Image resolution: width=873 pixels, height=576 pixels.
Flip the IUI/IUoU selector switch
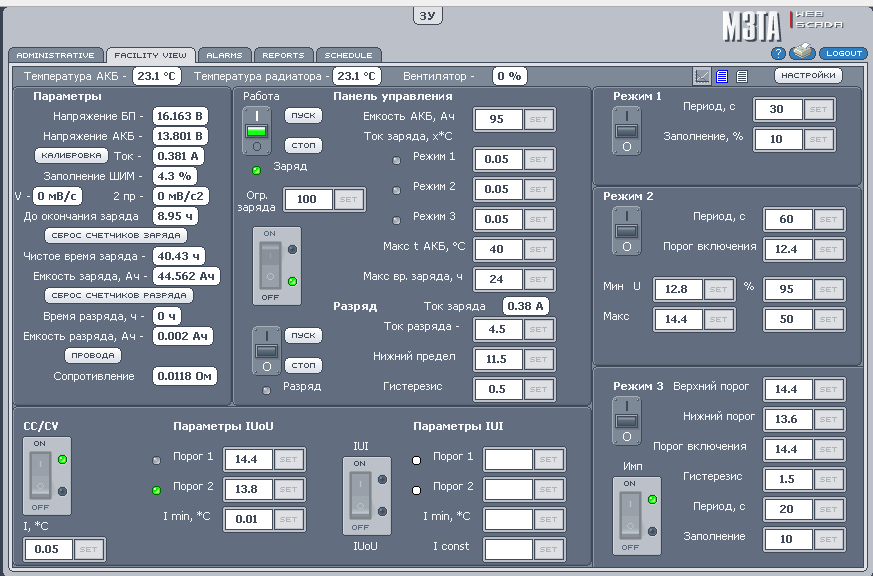[360, 494]
